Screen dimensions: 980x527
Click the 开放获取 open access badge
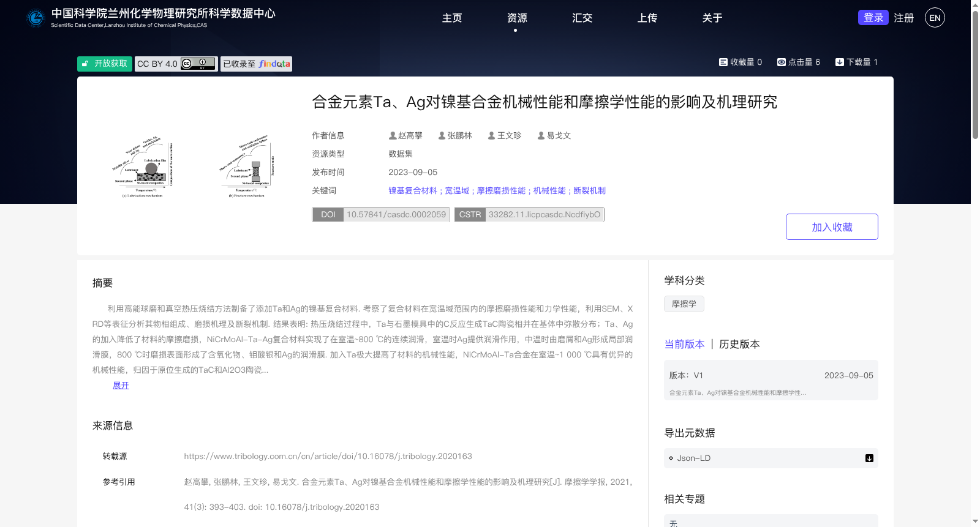tap(105, 64)
